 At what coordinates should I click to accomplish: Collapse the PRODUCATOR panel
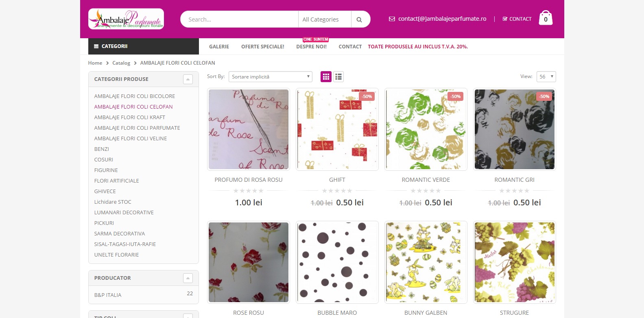coord(188,278)
